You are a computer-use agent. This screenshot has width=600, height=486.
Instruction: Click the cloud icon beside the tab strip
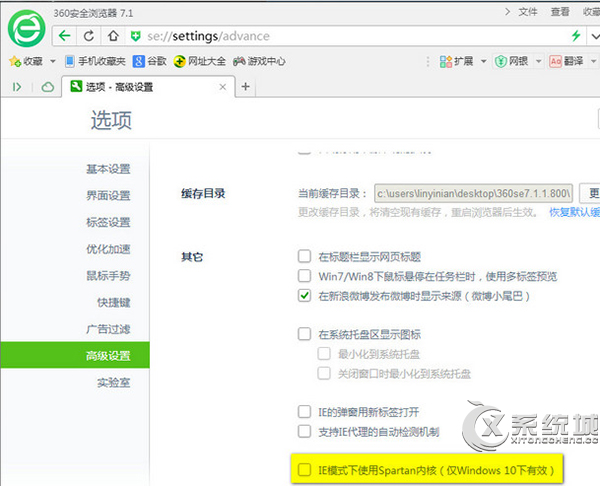click(x=47, y=87)
